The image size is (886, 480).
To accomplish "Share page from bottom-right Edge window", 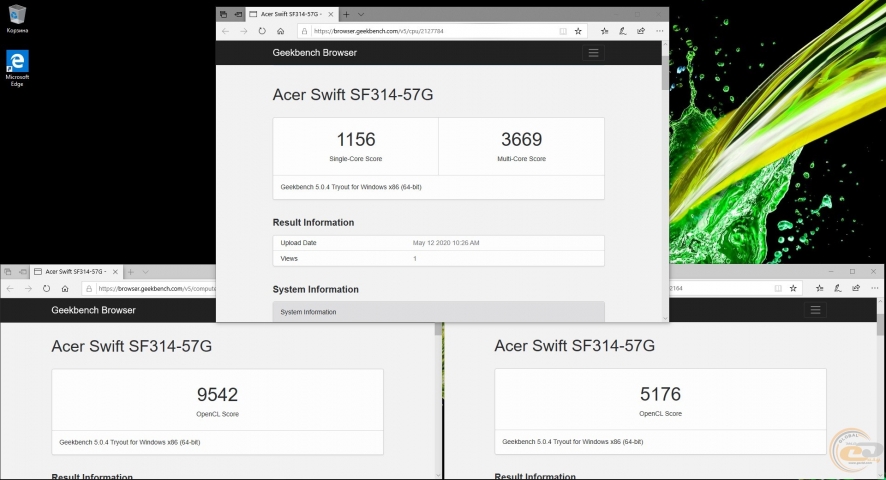I will 856,288.
